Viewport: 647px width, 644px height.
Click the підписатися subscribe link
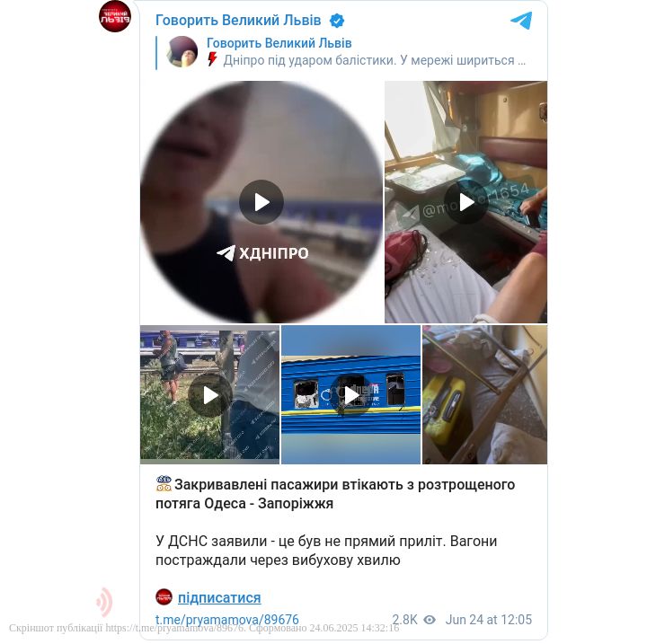pyautogui.click(x=219, y=598)
